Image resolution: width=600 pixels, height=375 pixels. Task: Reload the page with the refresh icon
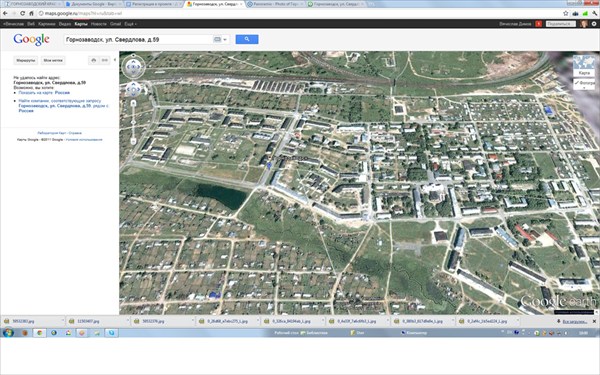(23, 13)
